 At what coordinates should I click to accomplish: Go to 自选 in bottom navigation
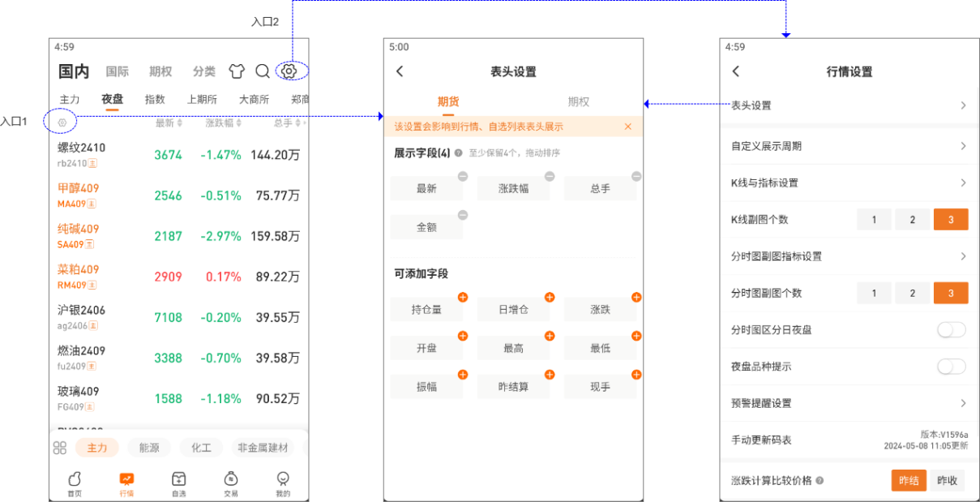pyautogui.click(x=179, y=484)
